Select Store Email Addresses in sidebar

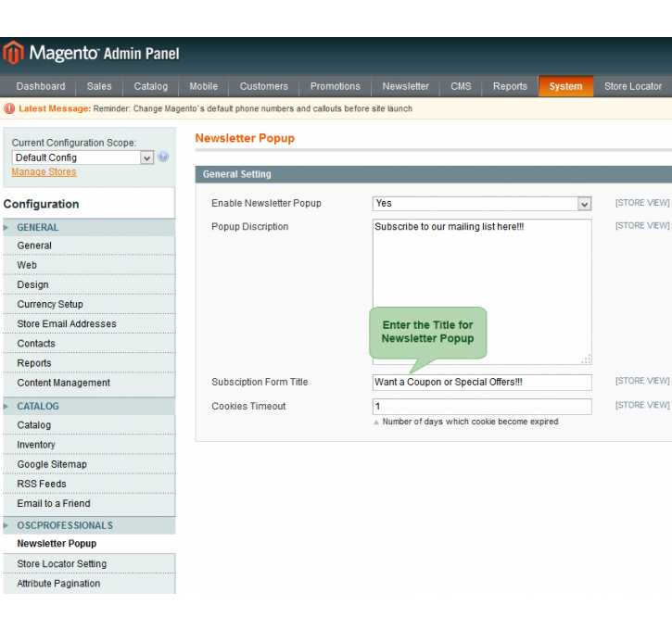point(89,323)
